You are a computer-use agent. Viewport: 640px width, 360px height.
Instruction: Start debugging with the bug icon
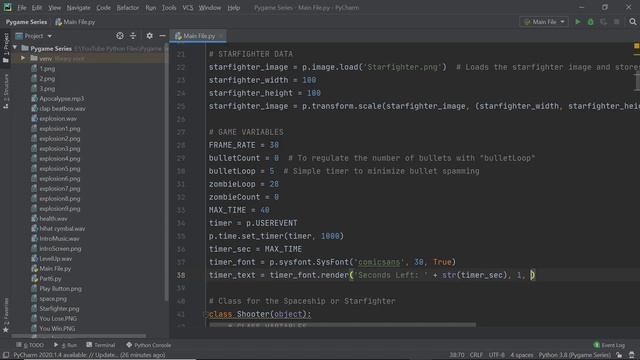591,22
